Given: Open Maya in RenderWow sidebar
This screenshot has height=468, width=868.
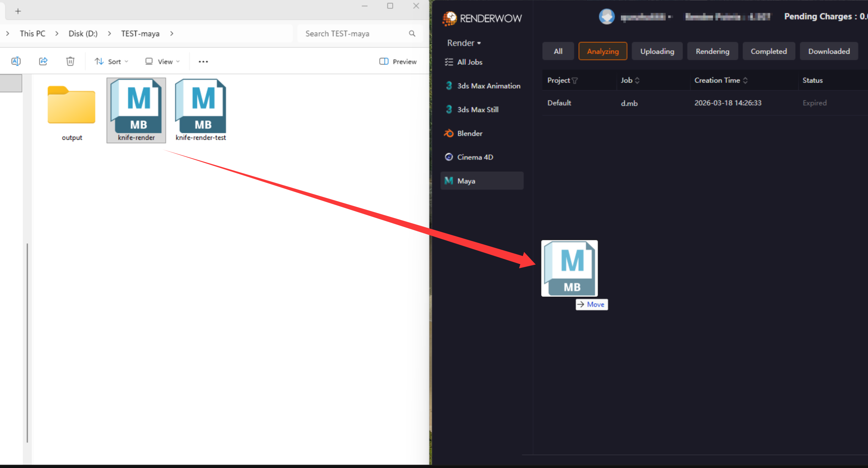Looking at the screenshot, I should 482,181.
